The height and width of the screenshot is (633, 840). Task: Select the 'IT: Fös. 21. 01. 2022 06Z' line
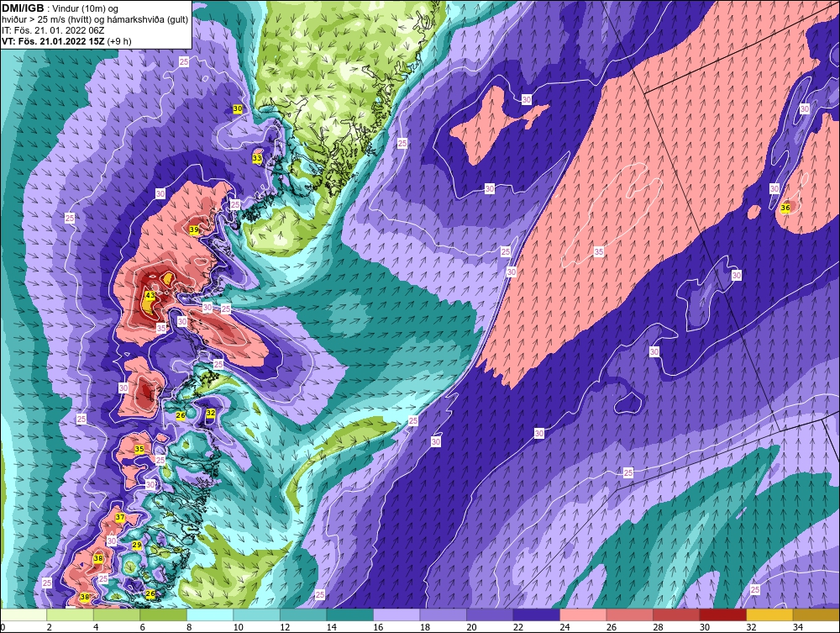click(x=53, y=30)
